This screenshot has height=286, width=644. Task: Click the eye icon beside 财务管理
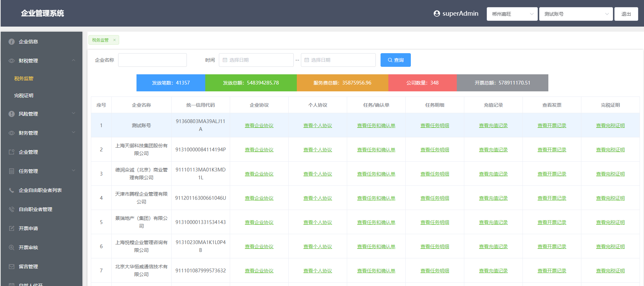12,133
